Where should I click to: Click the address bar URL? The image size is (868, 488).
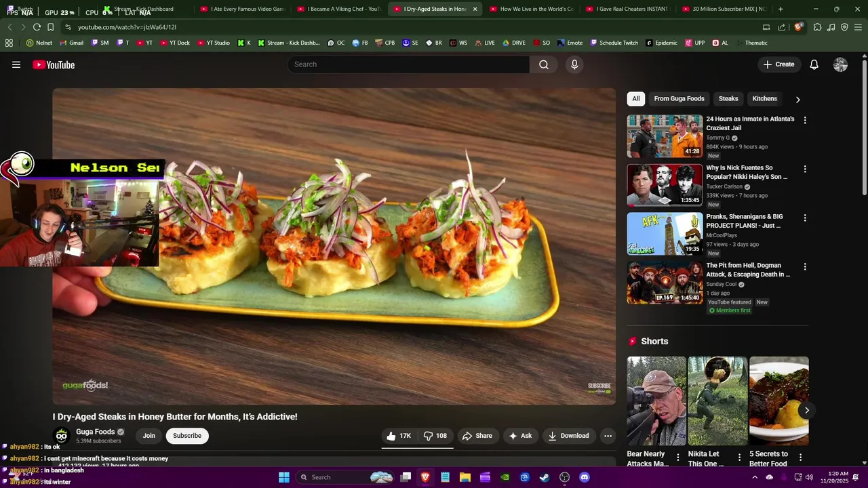point(127,27)
